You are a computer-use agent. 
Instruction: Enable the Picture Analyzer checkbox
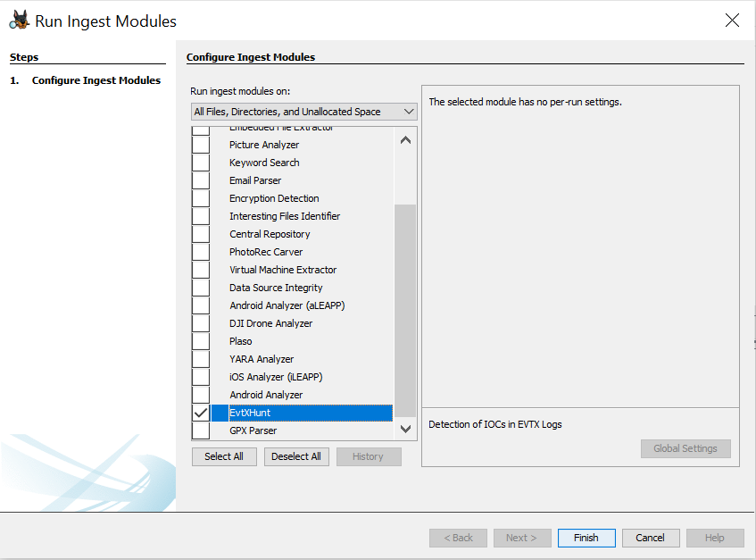coord(201,145)
